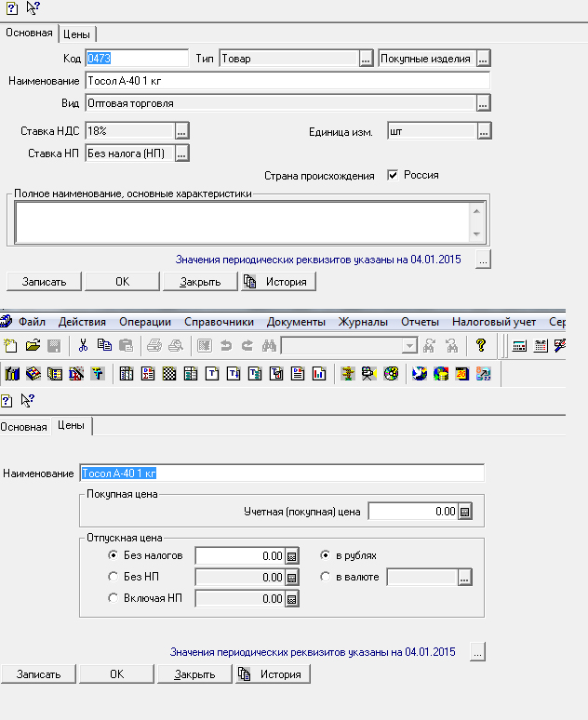Click the Cut scissors icon
Viewport: 588px width, 720px height.
83,346
